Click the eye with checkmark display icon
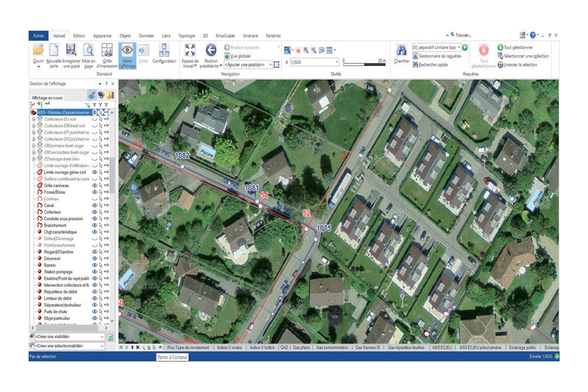Viewport: 588px width, 392px height. 92,95
